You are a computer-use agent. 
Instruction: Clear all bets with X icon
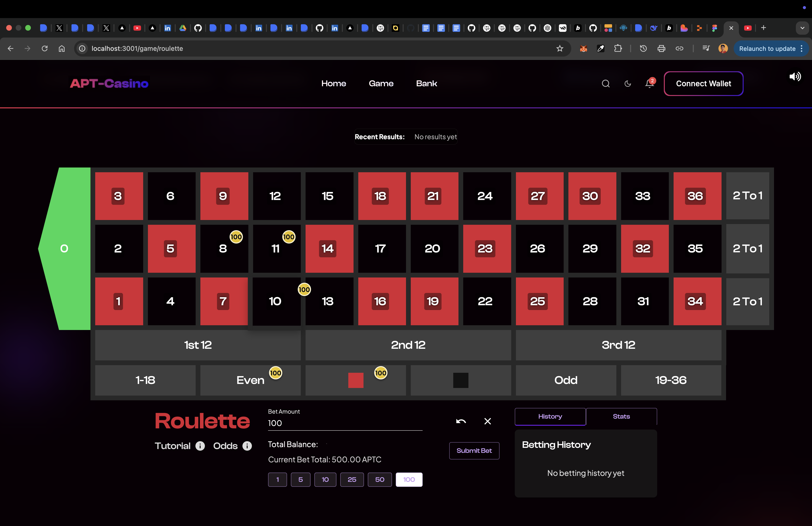pos(487,421)
